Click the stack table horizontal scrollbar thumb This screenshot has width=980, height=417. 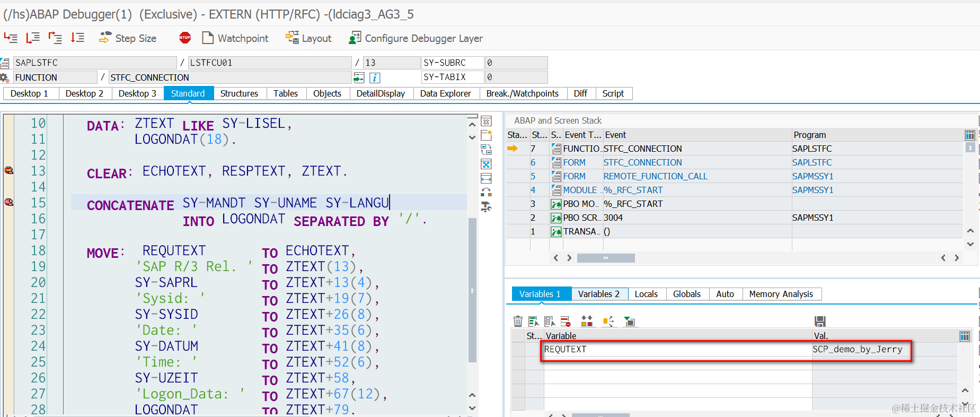coord(606,258)
